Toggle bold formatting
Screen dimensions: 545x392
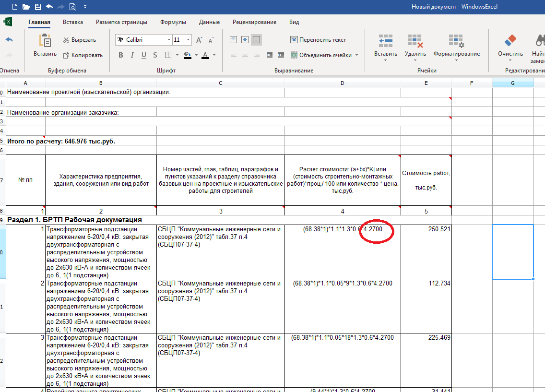click(x=121, y=55)
